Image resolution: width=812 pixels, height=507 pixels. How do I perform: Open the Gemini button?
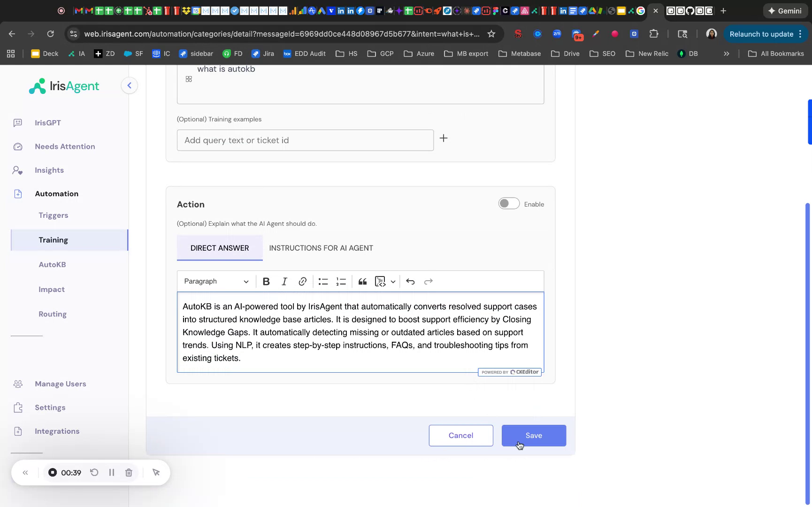tap(785, 11)
